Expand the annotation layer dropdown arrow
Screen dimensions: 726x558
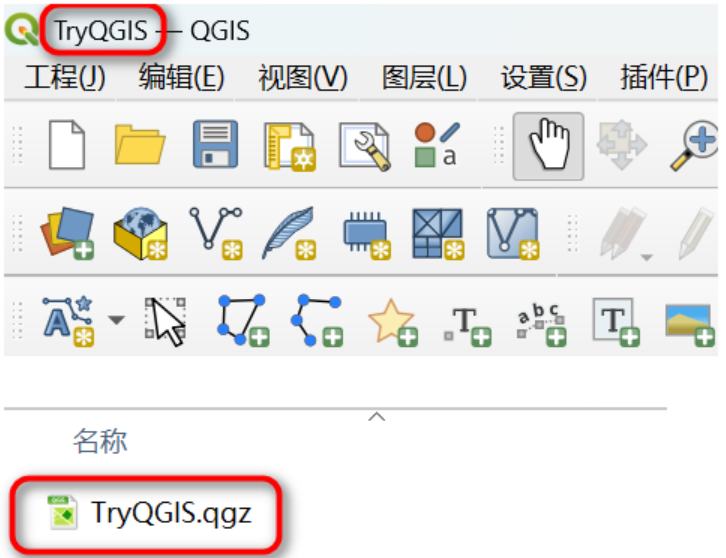click(116, 320)
